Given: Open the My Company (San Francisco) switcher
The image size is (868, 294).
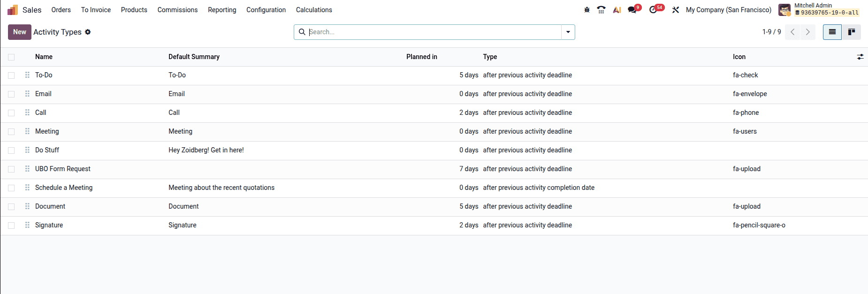Looking at the screenshot, I should 728,10.
